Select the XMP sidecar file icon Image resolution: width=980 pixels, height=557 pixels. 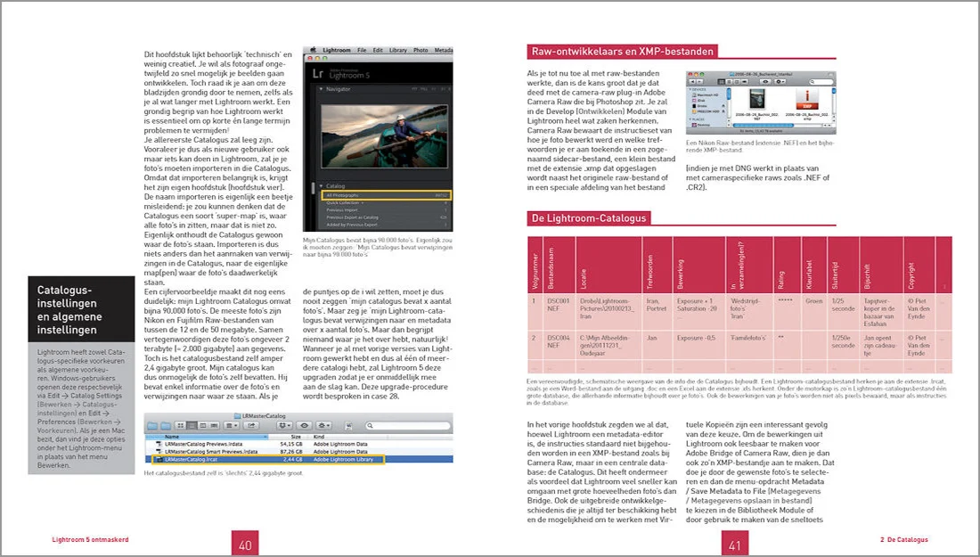(807, 99)
